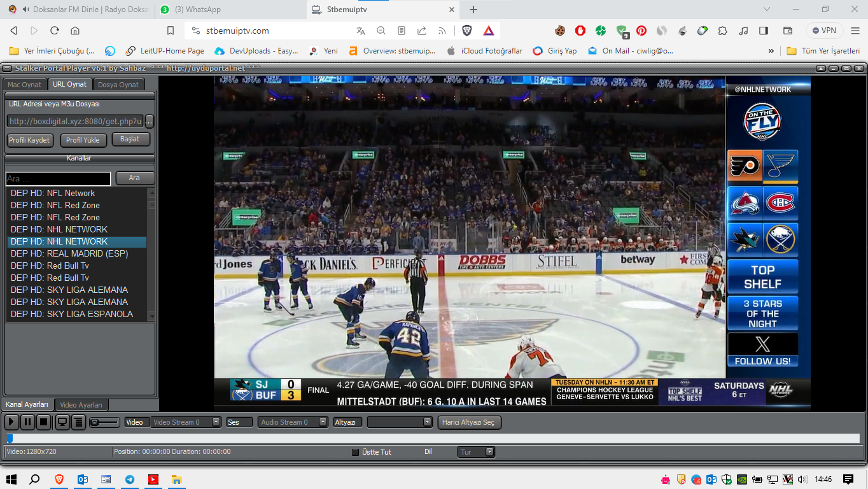This screenshot has height=489, width=868.
Task: Click the Profili Yükle button
Action: pos(83,140)
